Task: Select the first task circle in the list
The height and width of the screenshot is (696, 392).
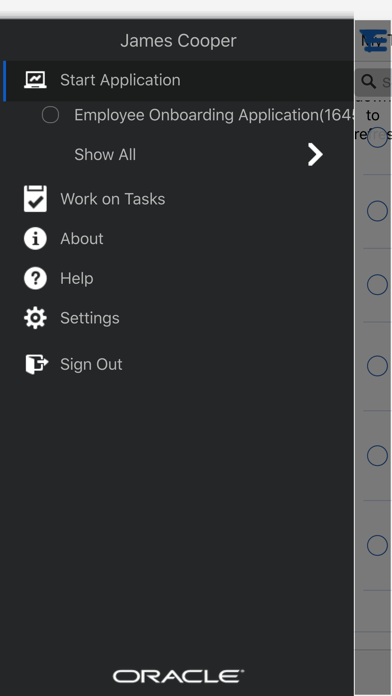Action: point(377,138)
